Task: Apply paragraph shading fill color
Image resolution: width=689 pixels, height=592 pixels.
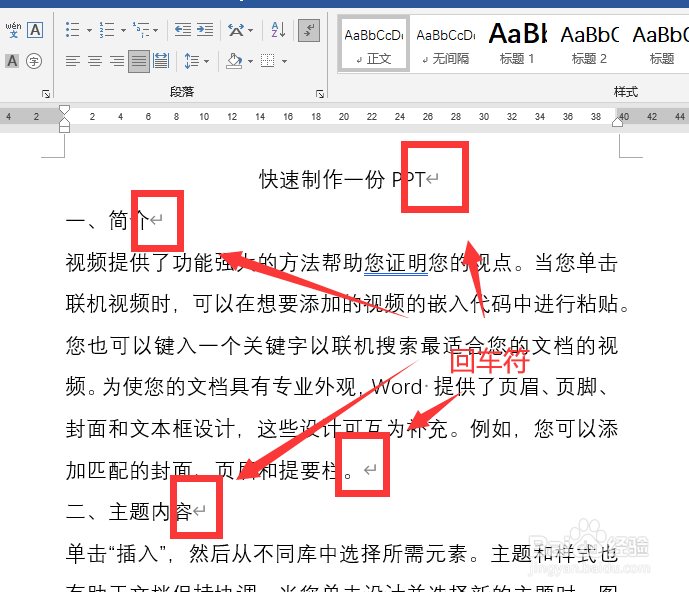Action: [234, 61]
